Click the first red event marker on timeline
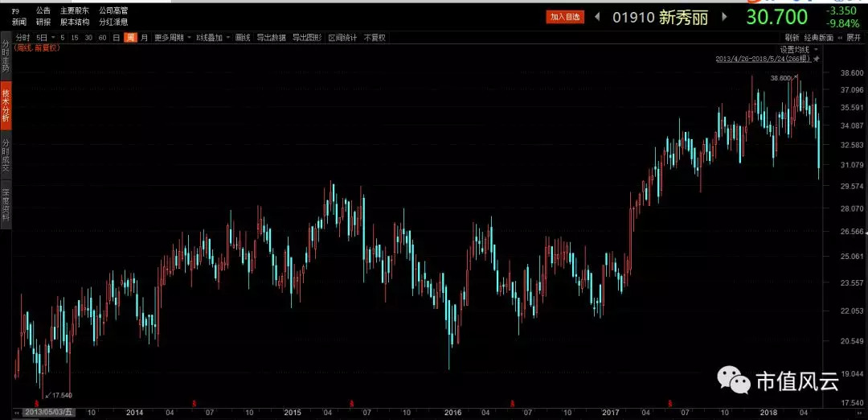The image size is (868, 420). click(x=36, y=401)
